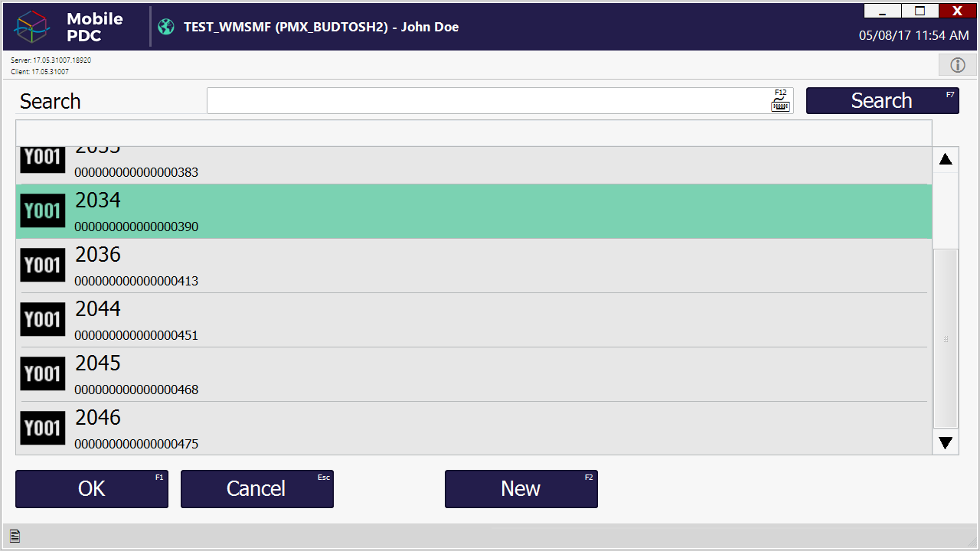Confirm selection with the OK button

pos(92,489)
